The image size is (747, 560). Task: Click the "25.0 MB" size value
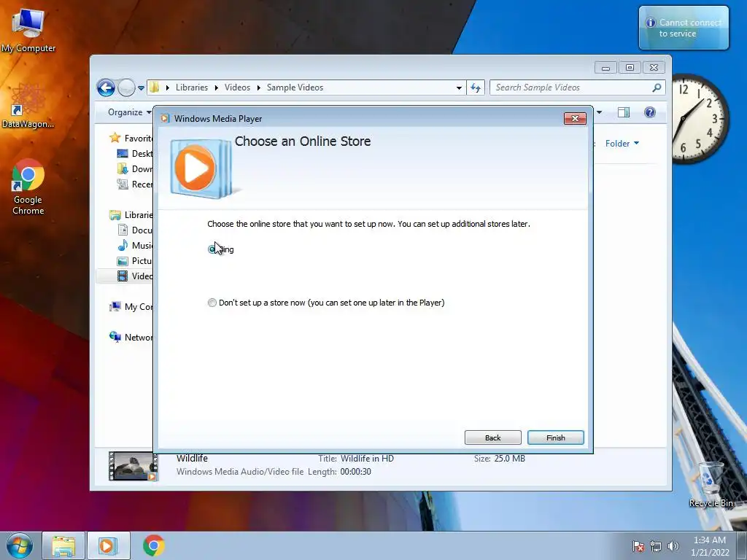point(510,459)
